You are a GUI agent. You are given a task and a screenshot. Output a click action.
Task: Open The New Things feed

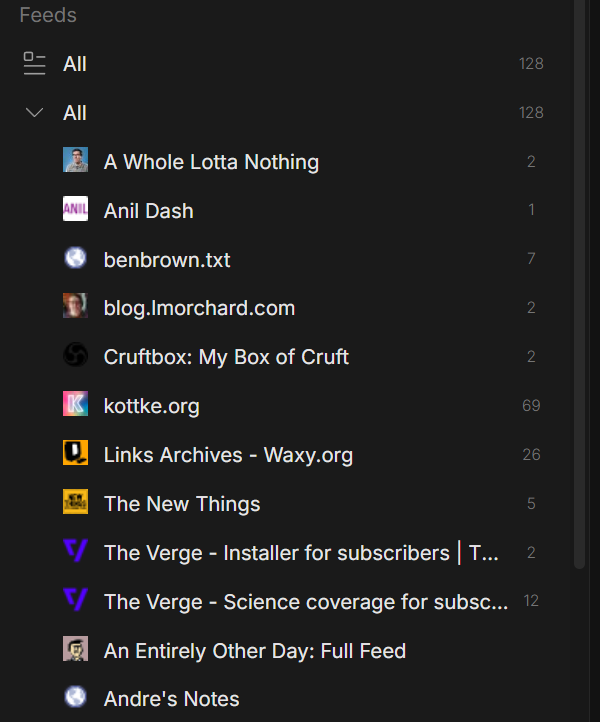coord(182,504)
